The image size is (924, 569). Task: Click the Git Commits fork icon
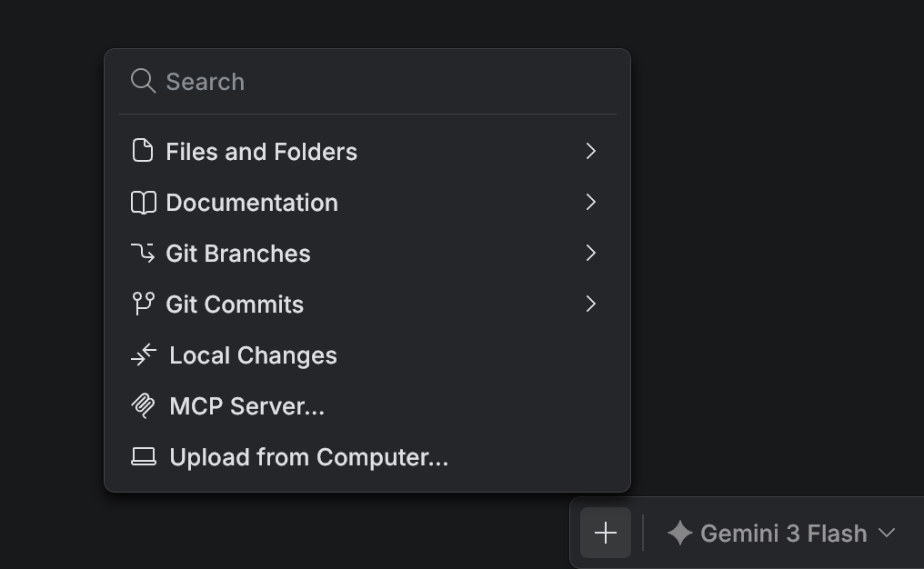(x=143, y=304)
